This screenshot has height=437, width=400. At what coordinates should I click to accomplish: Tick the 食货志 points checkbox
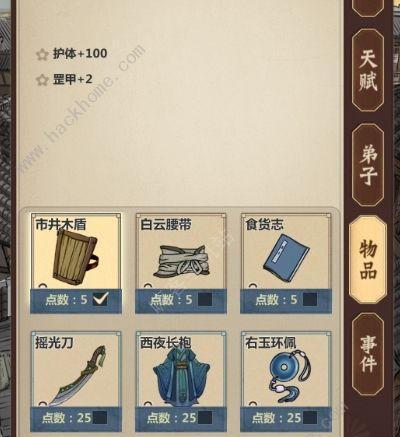[310, 299]
